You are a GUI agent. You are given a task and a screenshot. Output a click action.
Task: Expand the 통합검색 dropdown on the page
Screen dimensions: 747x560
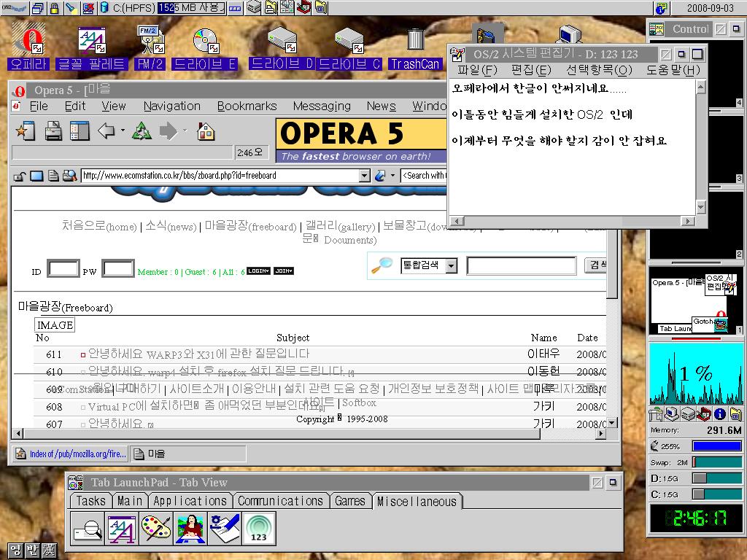click(452, 265)
